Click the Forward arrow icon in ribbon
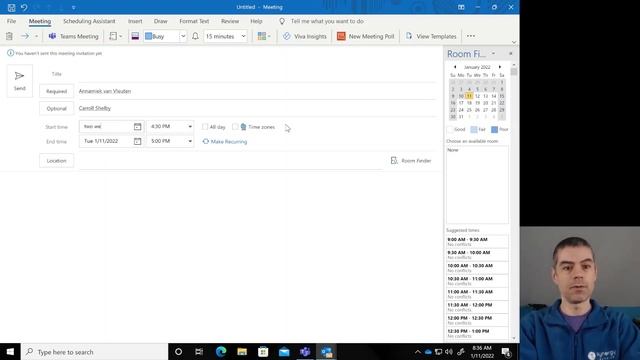This screenshot has width=640, height=360. 25,36
